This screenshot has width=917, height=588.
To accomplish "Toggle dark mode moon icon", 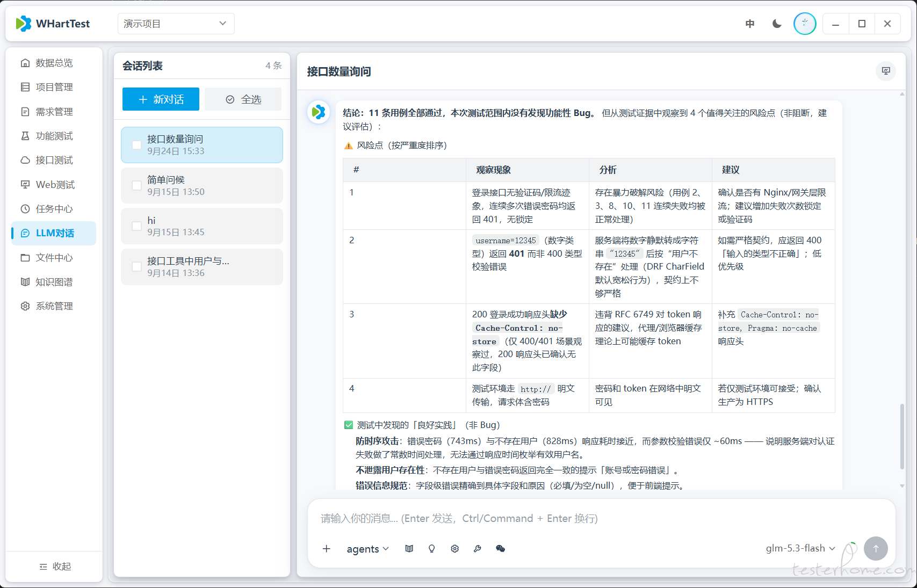I will point(777,24).
